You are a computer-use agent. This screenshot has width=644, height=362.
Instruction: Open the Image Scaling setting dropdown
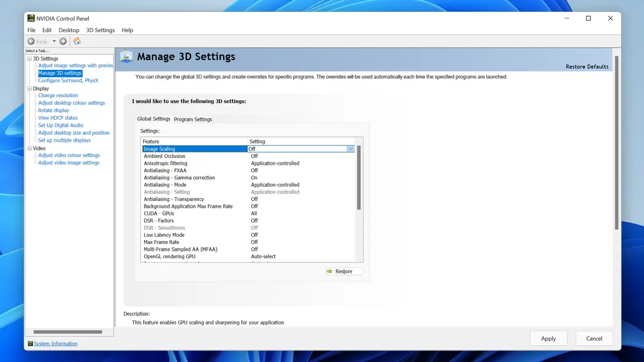click(350, 149)
